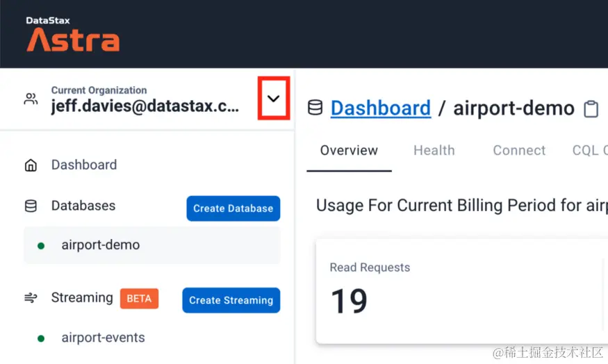
Task: Click the DataStax Astra logo
Action: tap(72, 35)
